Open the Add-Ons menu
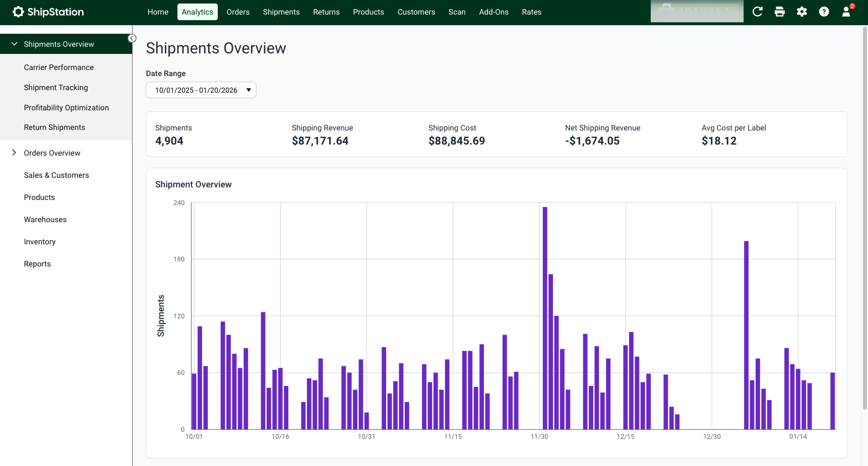This screenshot has width=868, height=466. [x=493, y=12]
